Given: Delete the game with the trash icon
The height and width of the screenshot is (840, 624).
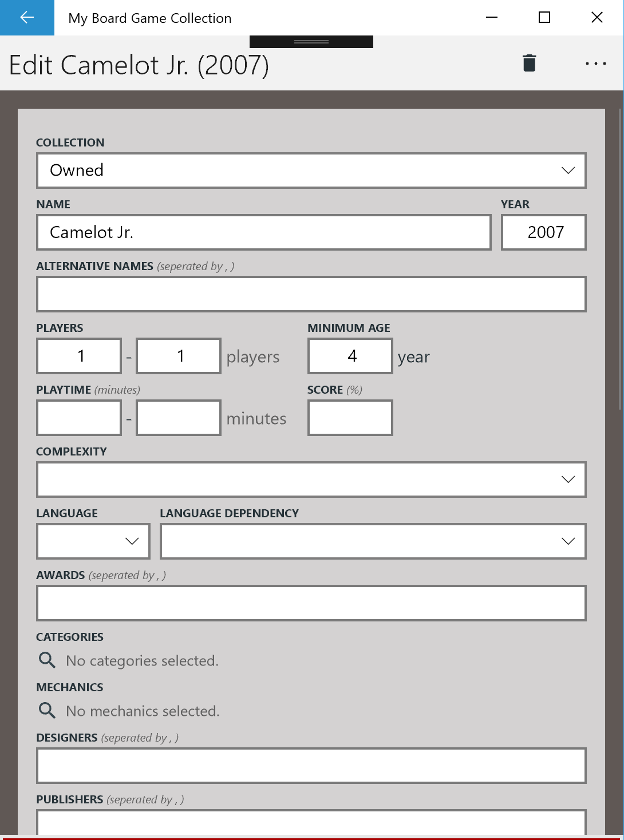Looking at the screenshot, I should coord(530,63).
